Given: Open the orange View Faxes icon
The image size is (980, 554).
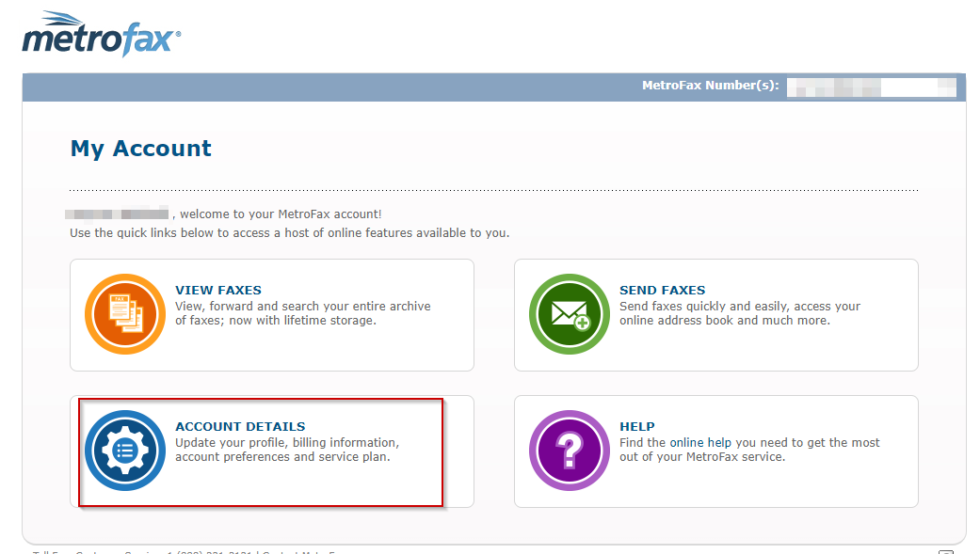Looking at the screenshot, I should pyautogui.click(x=125, y=314).
